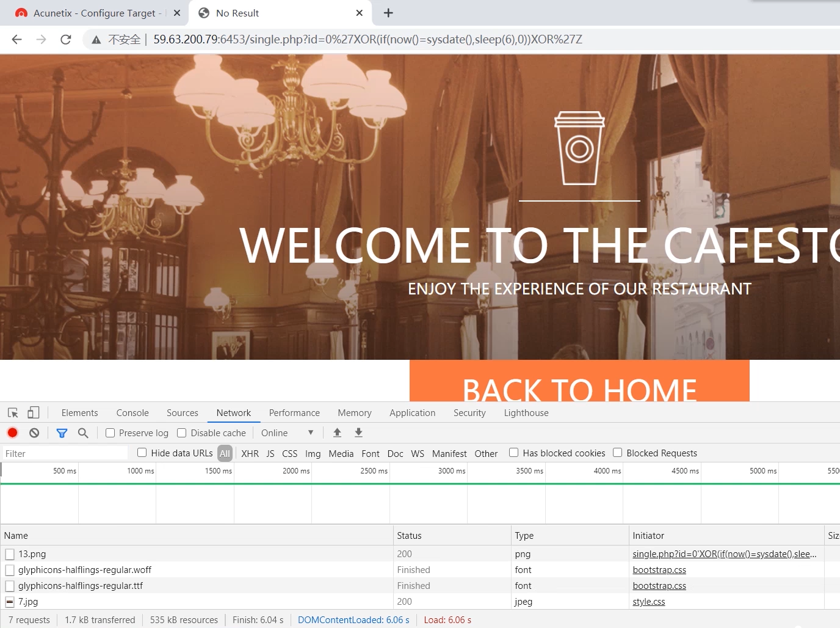Sort by the Status column header
This screenshot has width=840, height=628.
452,536
